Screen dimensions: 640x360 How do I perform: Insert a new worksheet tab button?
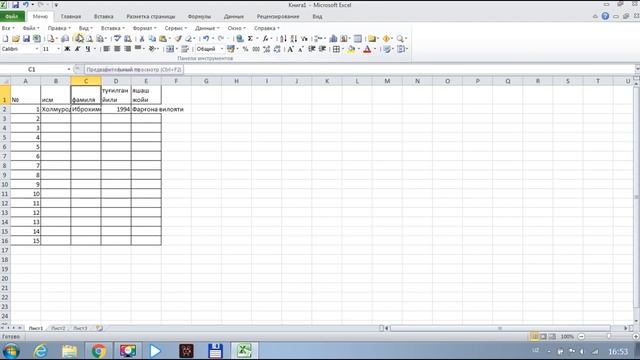(99, 328)
